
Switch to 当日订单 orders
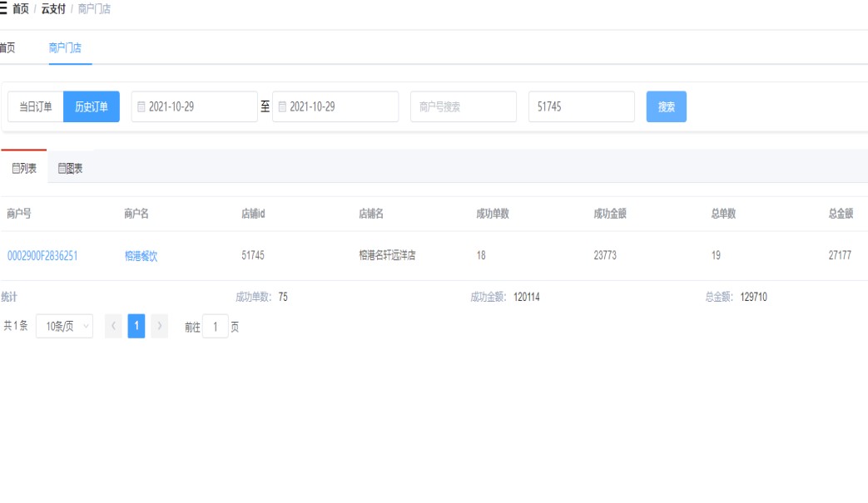(x=36, y=106)
